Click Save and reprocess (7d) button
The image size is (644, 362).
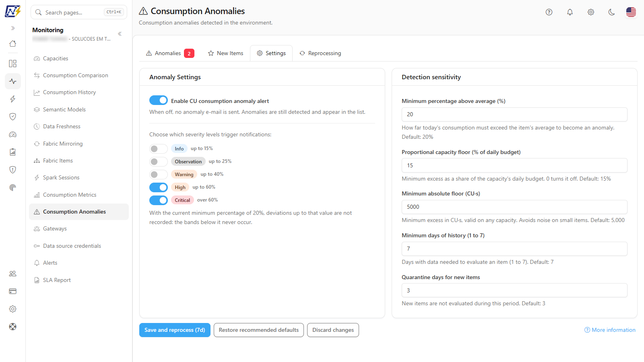(x=175, y=330)
